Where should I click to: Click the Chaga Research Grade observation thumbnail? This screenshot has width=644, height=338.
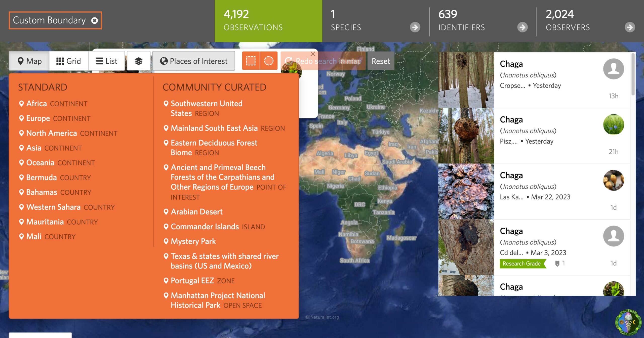[464, 246]
